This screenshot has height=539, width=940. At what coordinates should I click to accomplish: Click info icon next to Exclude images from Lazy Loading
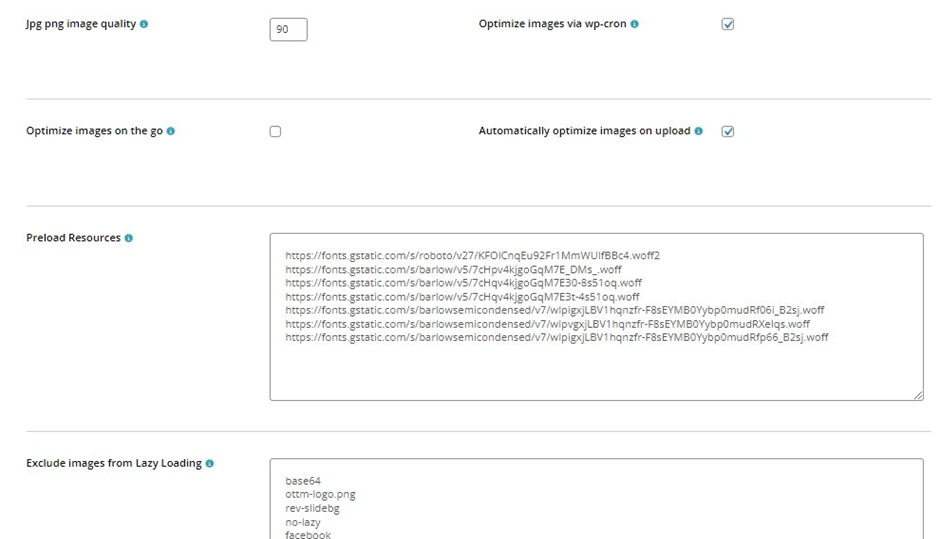(x=210, y=463)
